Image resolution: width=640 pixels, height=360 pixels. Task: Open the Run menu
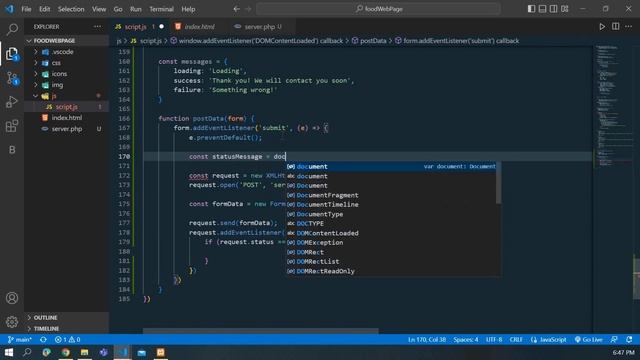[x=136, y=9]
